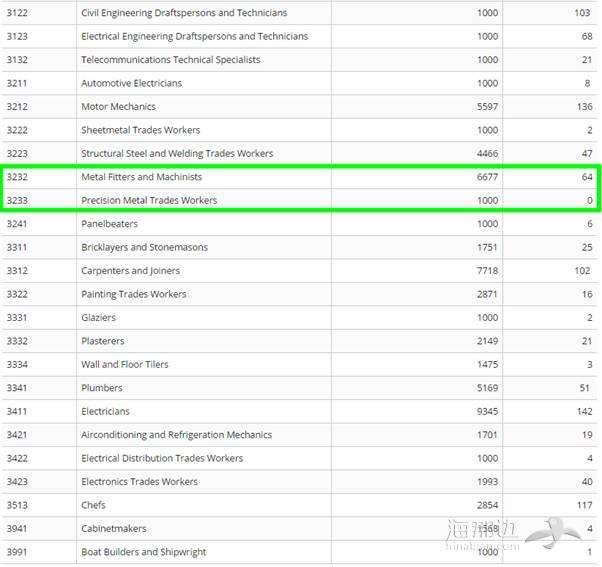The height and width of the screenshot is (567, 602).
Task: Click the value 6677
Action: pos(487,177)
